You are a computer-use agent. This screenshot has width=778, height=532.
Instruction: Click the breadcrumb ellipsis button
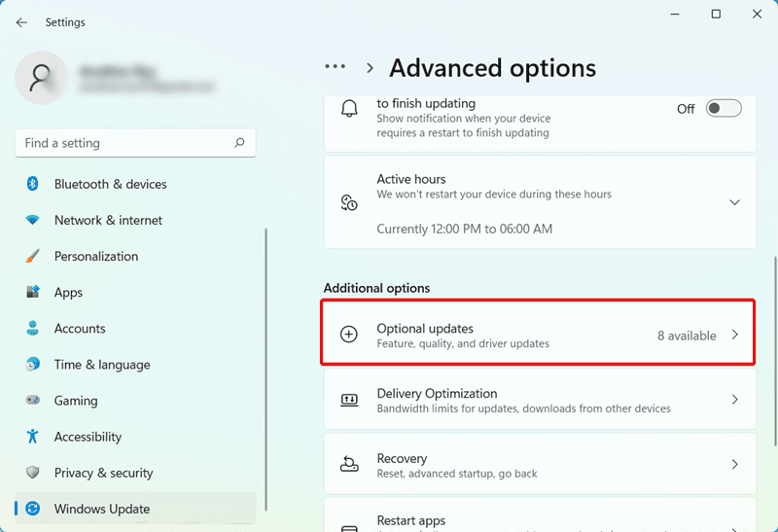pos(336,67)
